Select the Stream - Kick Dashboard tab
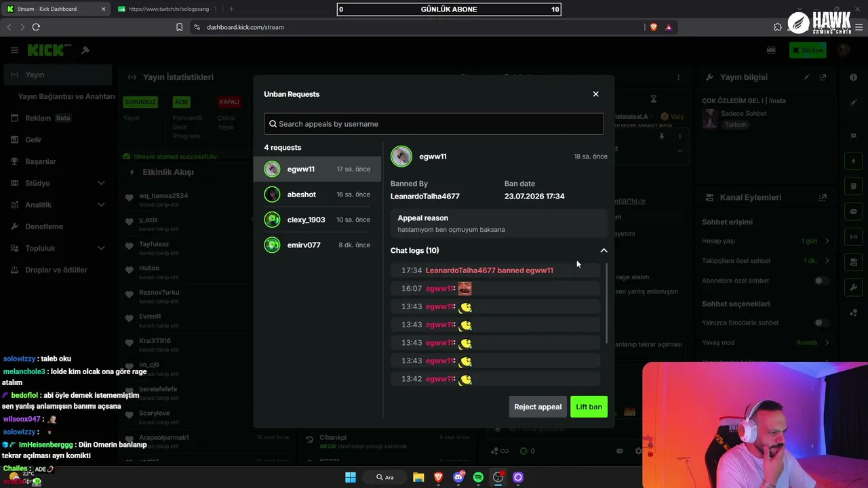868x488 pixels. (56, 9)
